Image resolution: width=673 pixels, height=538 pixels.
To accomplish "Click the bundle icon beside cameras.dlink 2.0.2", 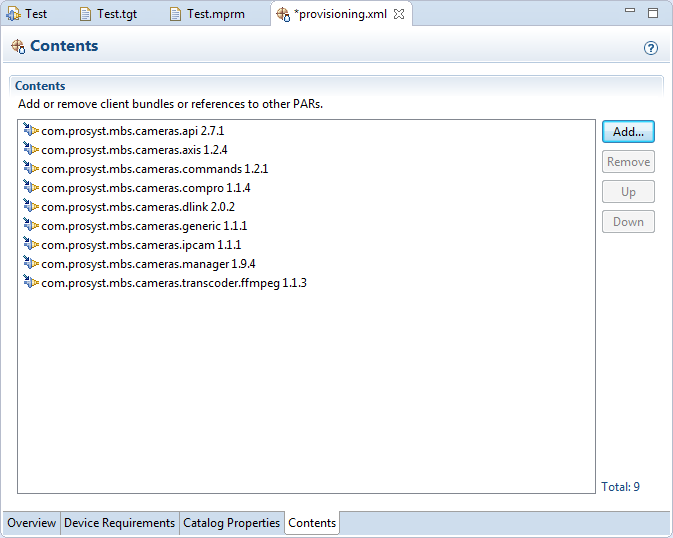I will point(30,207).
